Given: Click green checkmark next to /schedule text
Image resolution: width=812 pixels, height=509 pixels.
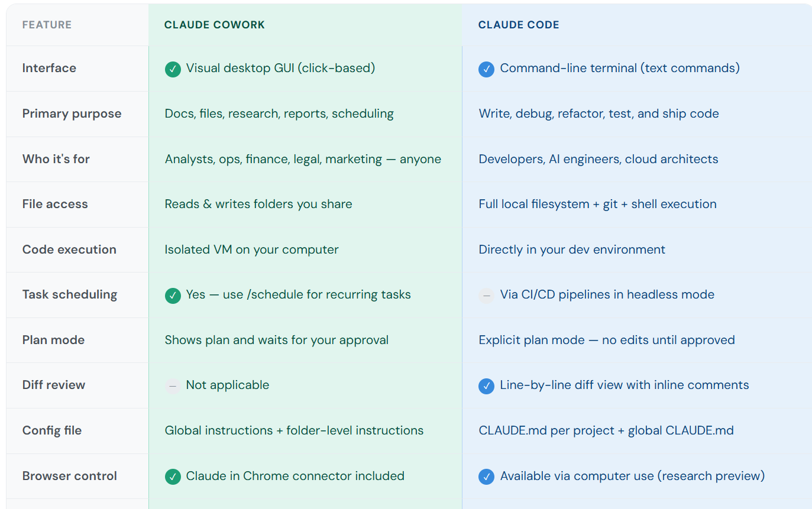Looking at the screenshot, I should 173,296.
